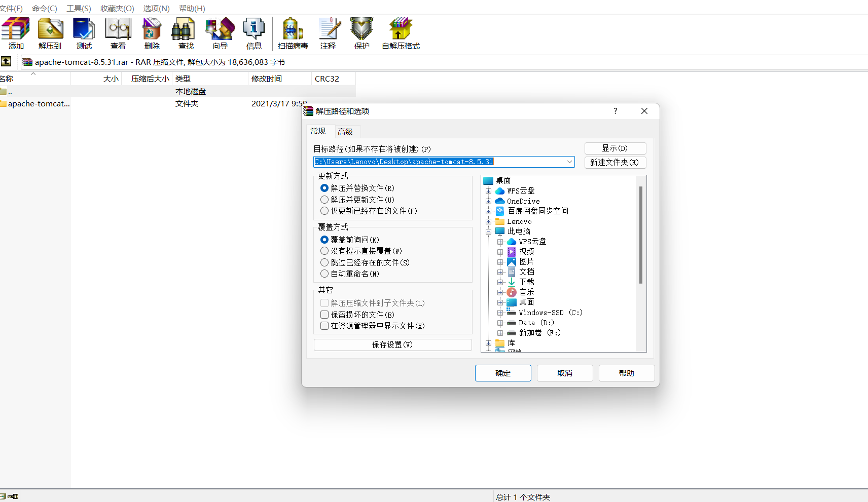Check 保留损坏的文件(B) checkbox
Viewport: 868px width, 502px height.
coord(324,315)
